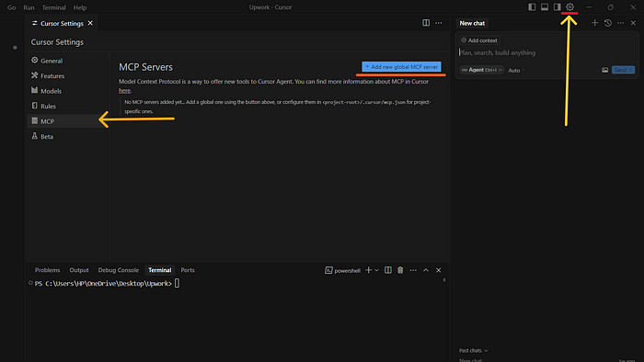Open terminal launch profile dropdown arrow

[x=376, y=270]
